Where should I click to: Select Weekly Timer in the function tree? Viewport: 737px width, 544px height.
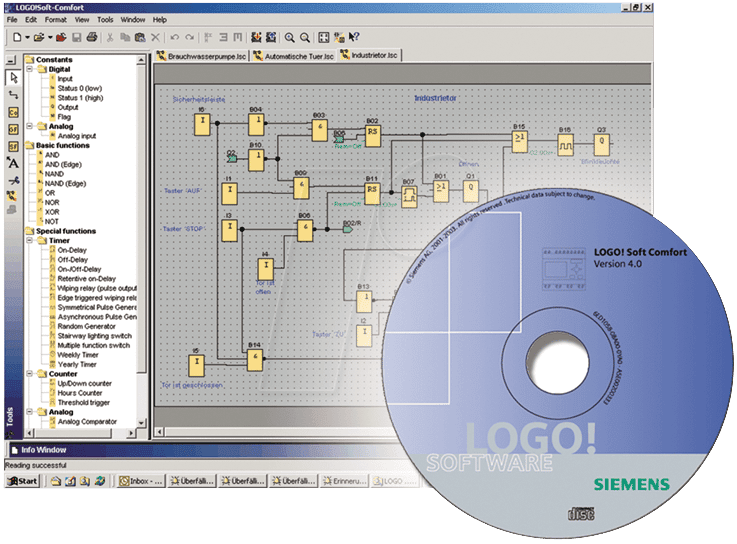[77, 354]
